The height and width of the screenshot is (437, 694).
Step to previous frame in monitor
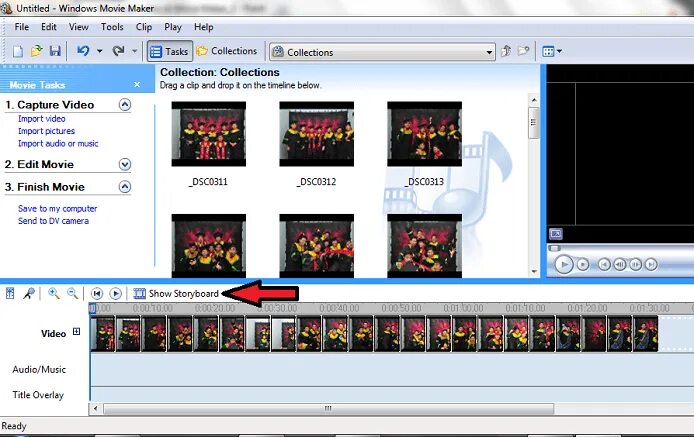pos(620,265)
